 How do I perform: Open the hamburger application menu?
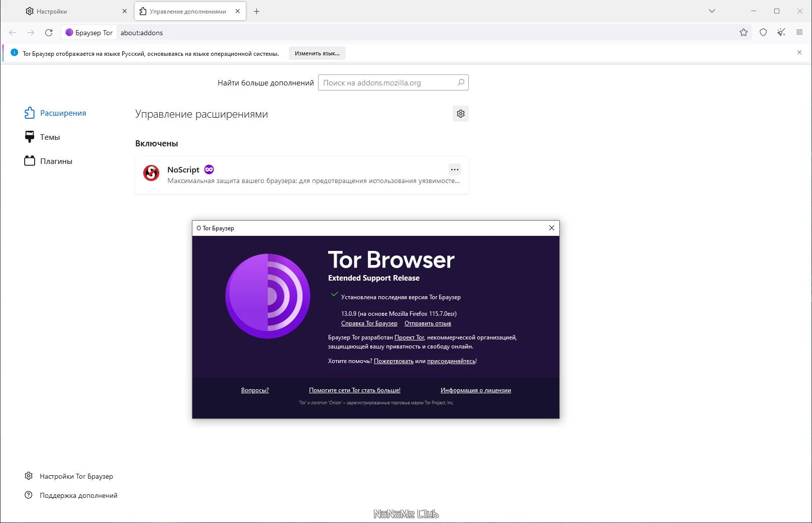tap(799, 33)
